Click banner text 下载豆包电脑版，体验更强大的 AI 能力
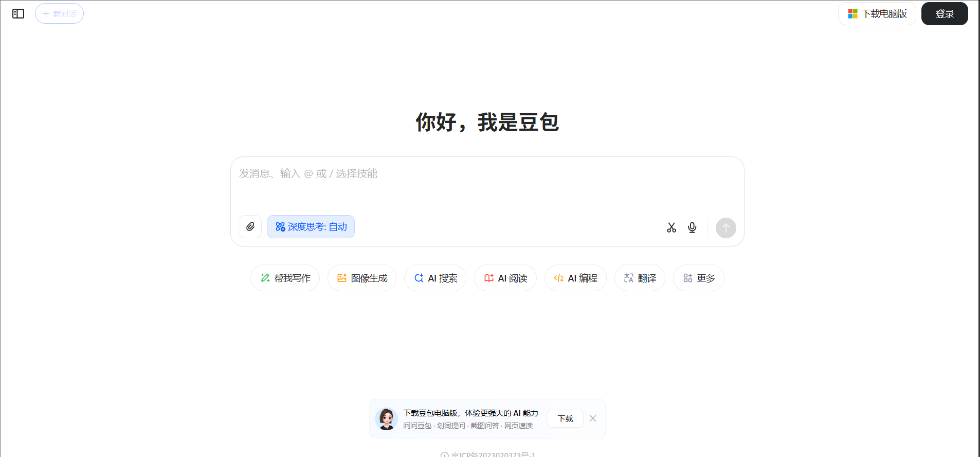 point(470,413)
